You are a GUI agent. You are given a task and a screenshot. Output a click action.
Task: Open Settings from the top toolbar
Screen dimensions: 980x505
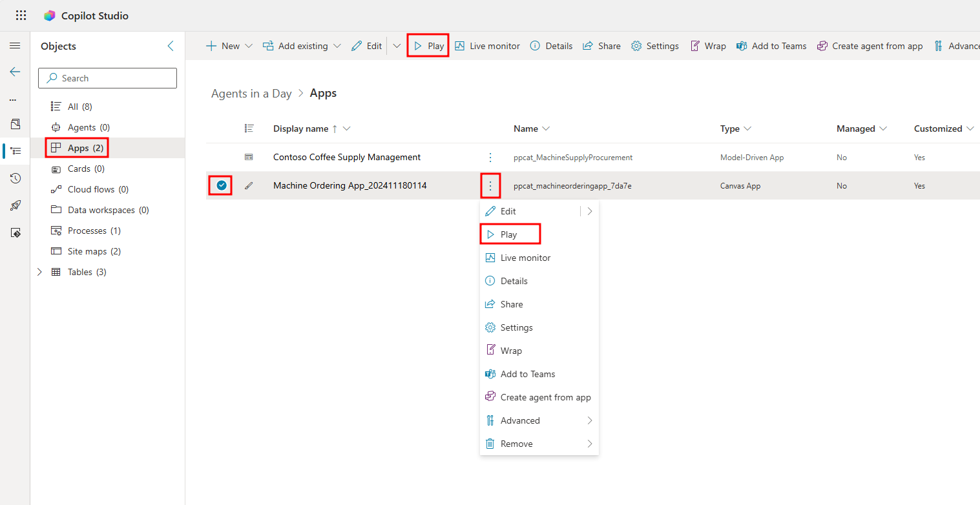tap(655, 46)
